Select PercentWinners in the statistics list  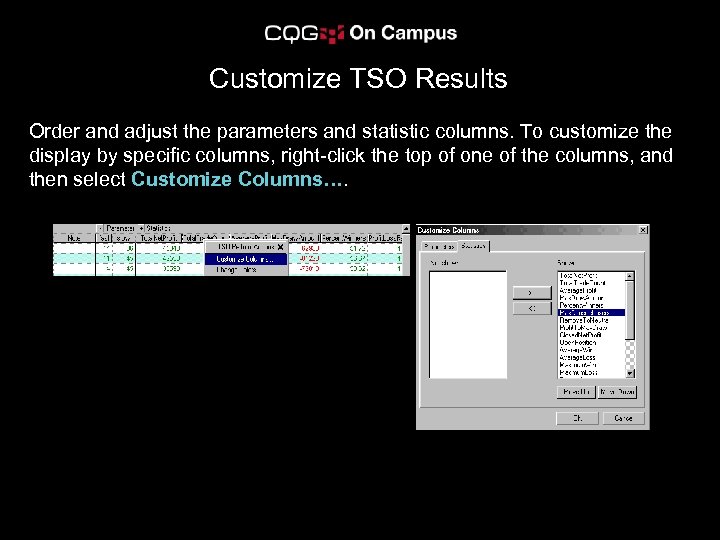tap(591, 305)
